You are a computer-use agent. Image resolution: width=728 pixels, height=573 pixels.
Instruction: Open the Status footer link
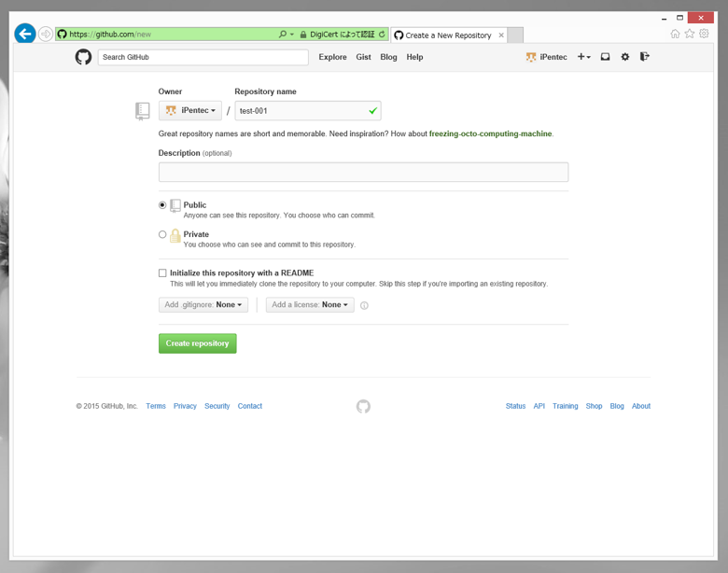pos(515,406)
